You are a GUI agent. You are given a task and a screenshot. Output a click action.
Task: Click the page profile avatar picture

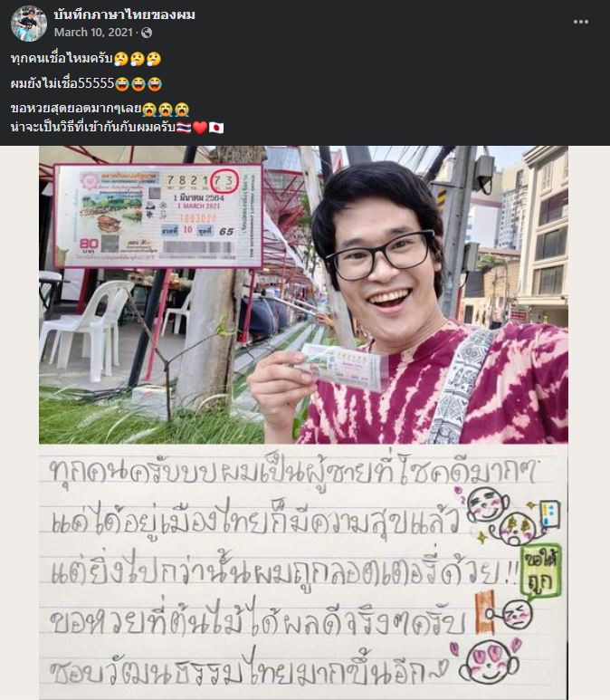click(x=29, y=24)
